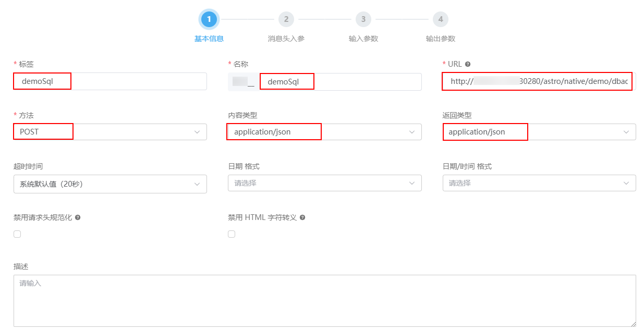Image resolution: width=644 pixels, height=330 pixels.
Task: Open the 方法 POST dropdown
Action: point(110,132)
